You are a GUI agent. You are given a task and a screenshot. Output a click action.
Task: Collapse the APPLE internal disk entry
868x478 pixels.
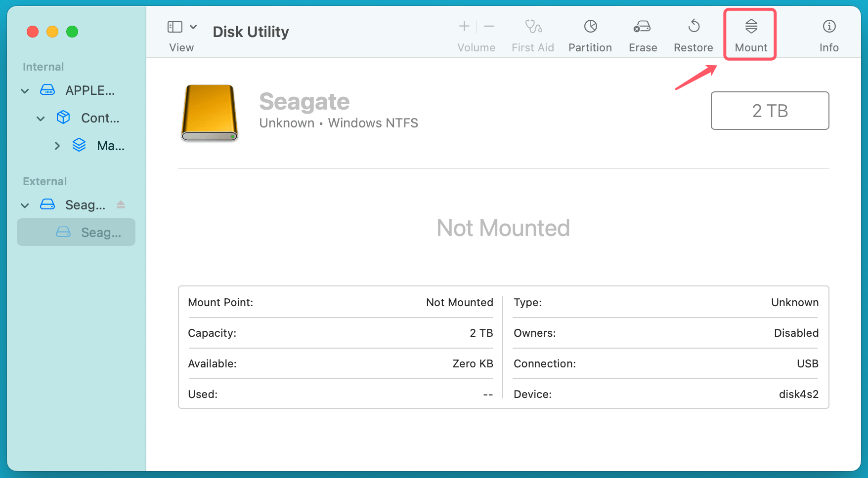point(24,90)
